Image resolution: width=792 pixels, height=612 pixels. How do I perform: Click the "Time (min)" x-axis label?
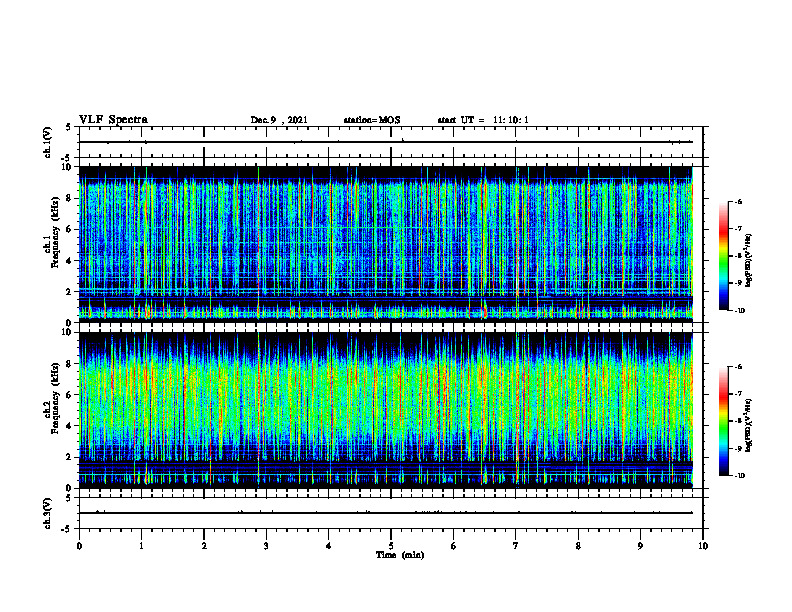[400, 555]
